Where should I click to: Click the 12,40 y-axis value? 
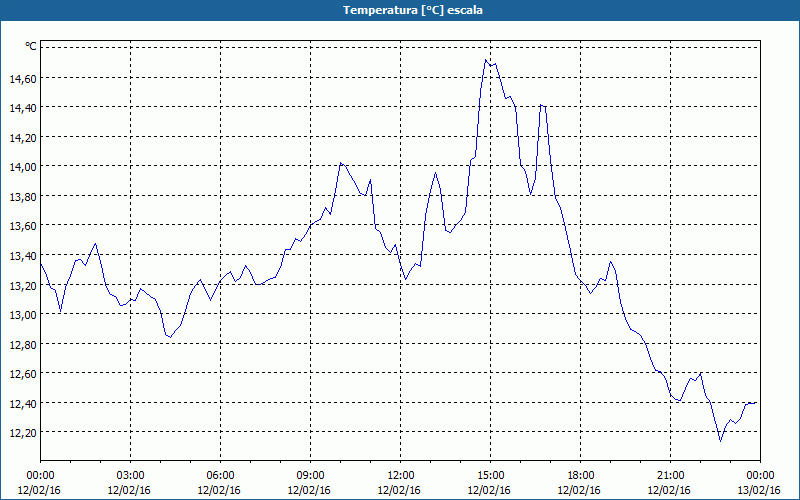coord(23,403)
